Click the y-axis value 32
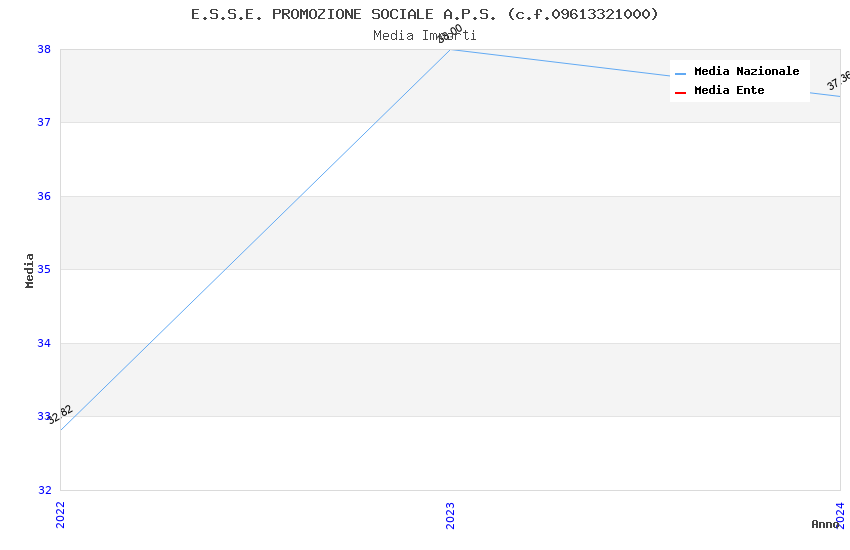The image size is (850, 550). tap(44, 490)
